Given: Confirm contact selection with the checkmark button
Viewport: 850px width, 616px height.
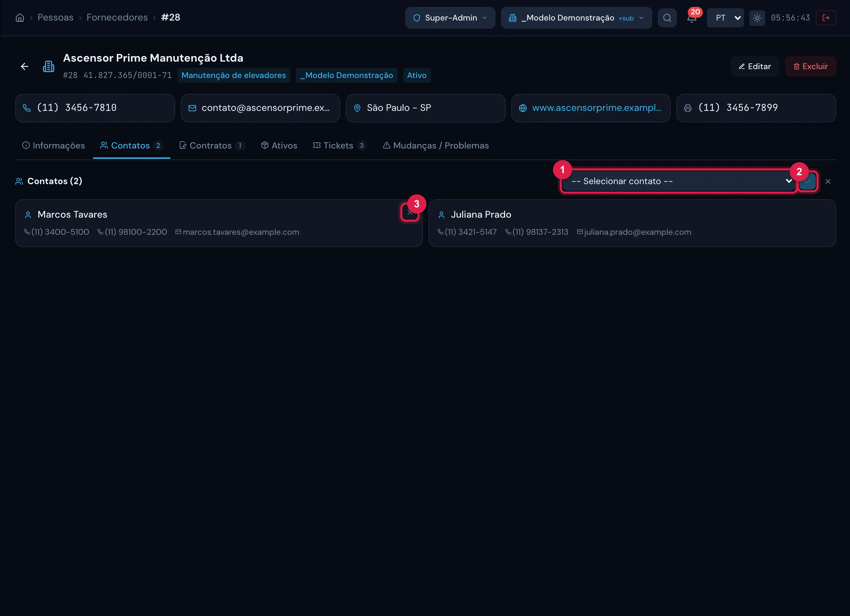Looking at the screenshot, I should coord(808,181).
